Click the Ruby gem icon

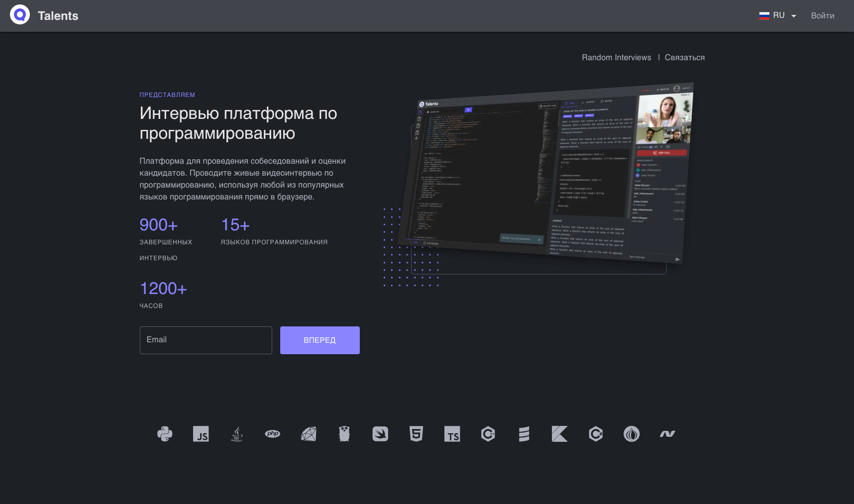point(309,434)
